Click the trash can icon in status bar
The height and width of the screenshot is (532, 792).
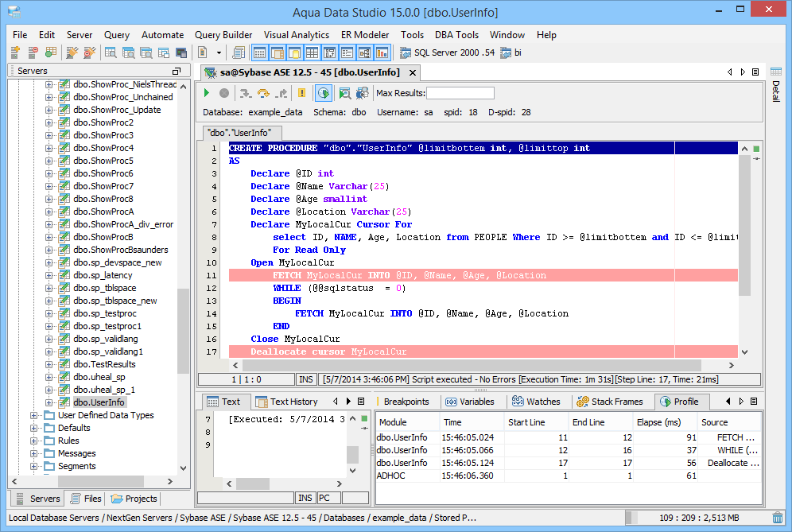pos(778,518)
